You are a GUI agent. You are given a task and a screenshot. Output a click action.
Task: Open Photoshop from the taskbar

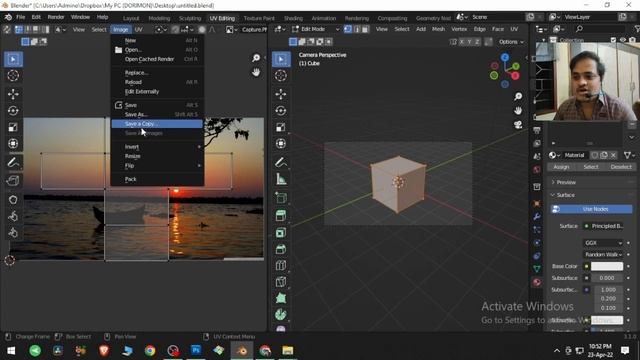click(x=196, y=351)
